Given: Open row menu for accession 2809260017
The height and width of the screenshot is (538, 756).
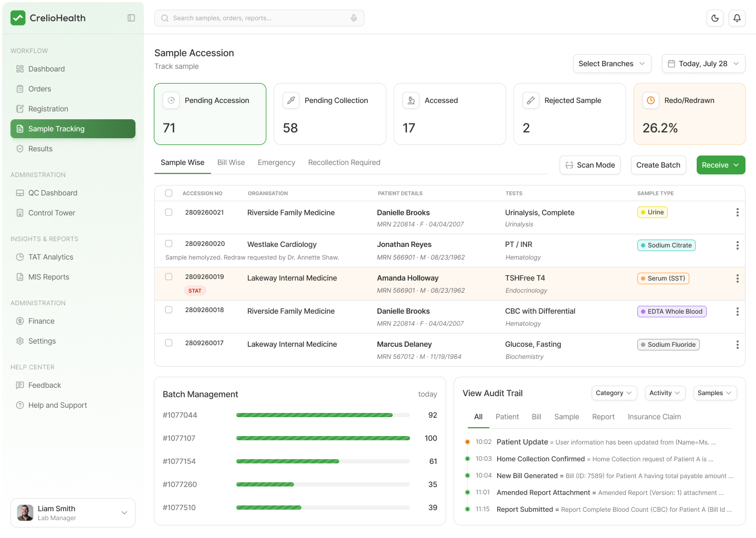Looking at the screenshot, I should pyautogui.click(x=738, y=345).
